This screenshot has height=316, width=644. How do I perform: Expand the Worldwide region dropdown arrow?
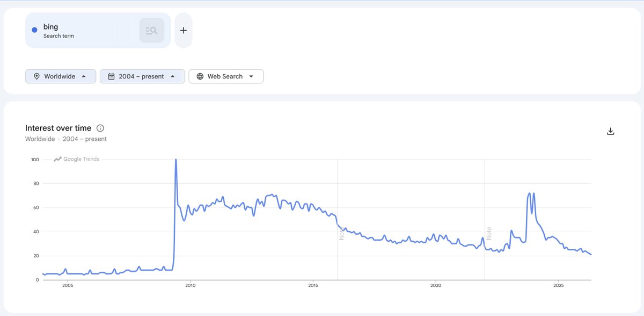[x=84, y=76]
